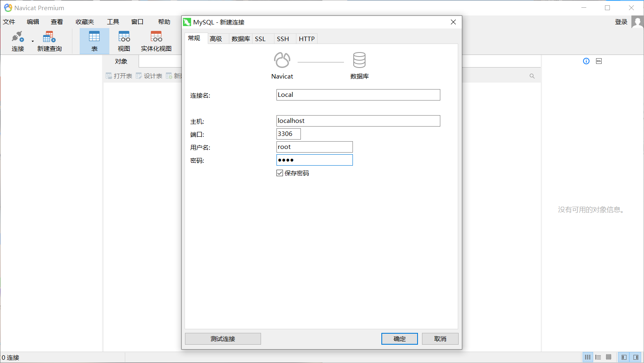Image resolution: width=644 pixels, height=363 pixels.
Task: Click the 连接 (Connection) toolbar icon
Action: [17, 41]
